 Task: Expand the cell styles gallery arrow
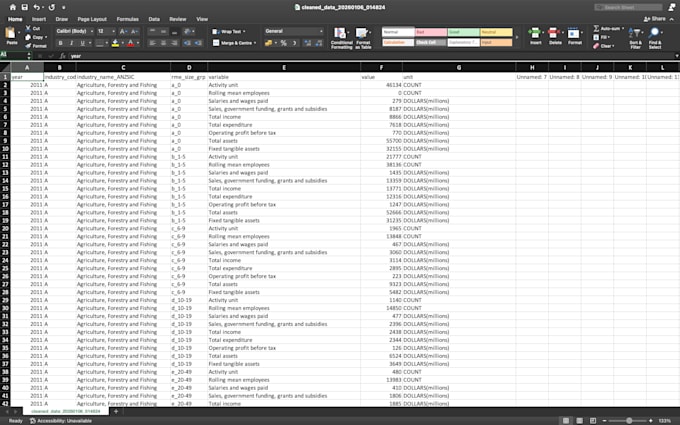point(517,38)
